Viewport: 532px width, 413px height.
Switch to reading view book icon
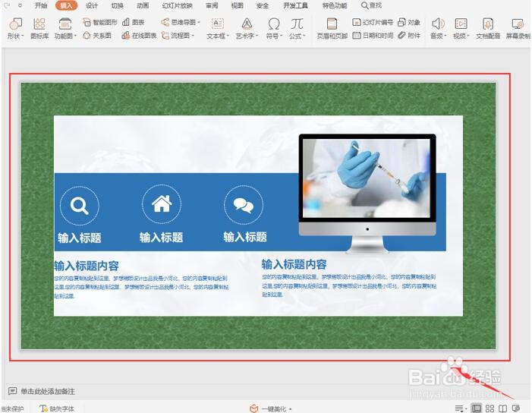502,408
